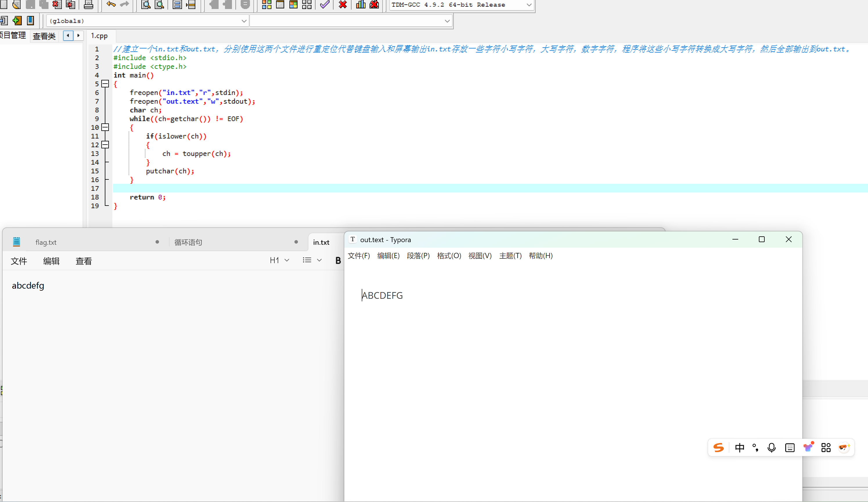Click in the ABCDEFG text in Typora

[x=382, y=296]
